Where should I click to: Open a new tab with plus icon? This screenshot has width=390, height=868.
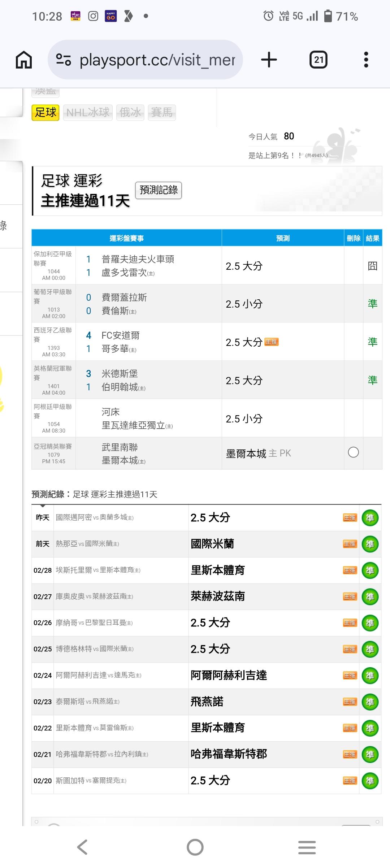[x=269, y=60]
